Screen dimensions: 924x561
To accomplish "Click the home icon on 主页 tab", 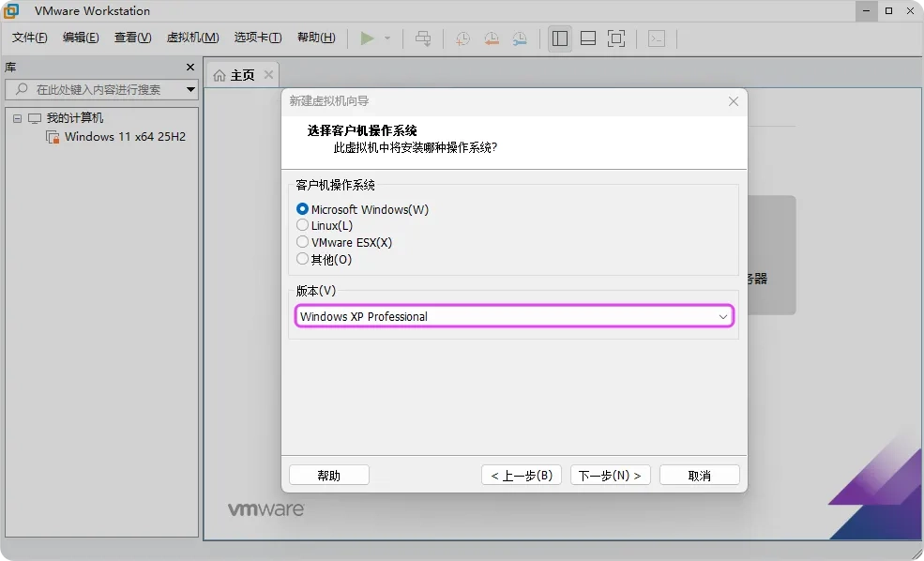I will pyautogui.click(x=220, y=75).
